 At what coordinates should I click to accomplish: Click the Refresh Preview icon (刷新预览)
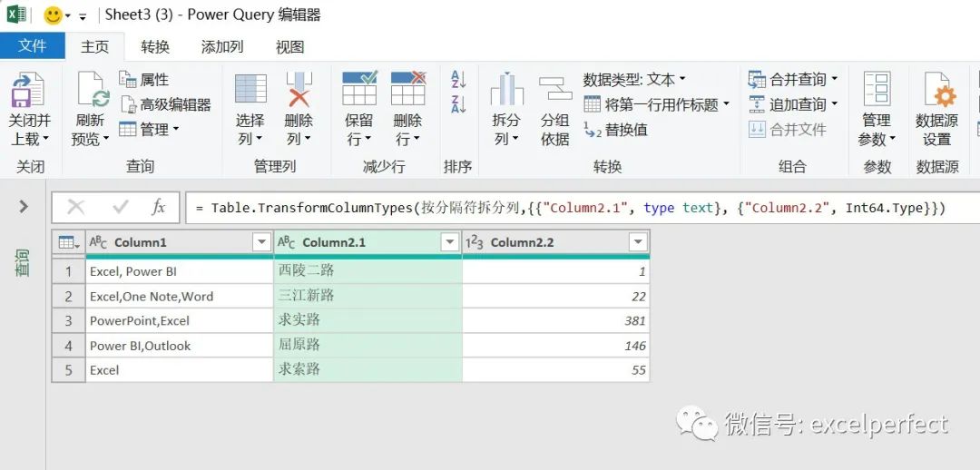coord(93,90)
